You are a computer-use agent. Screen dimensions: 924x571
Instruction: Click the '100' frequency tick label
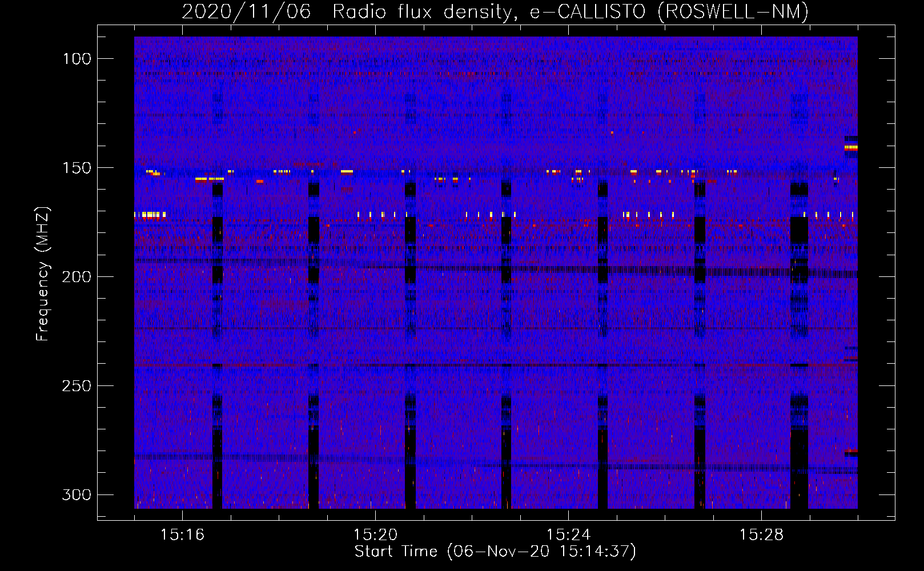pyautogui.click(x=77, y=59)
